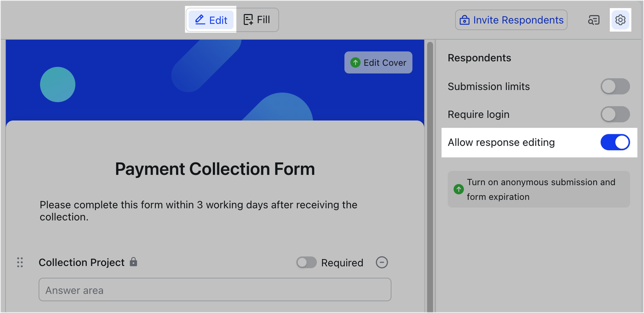Click the Collection Project answer area field
This screenshot has width=644, height=313.
[215, 290]
